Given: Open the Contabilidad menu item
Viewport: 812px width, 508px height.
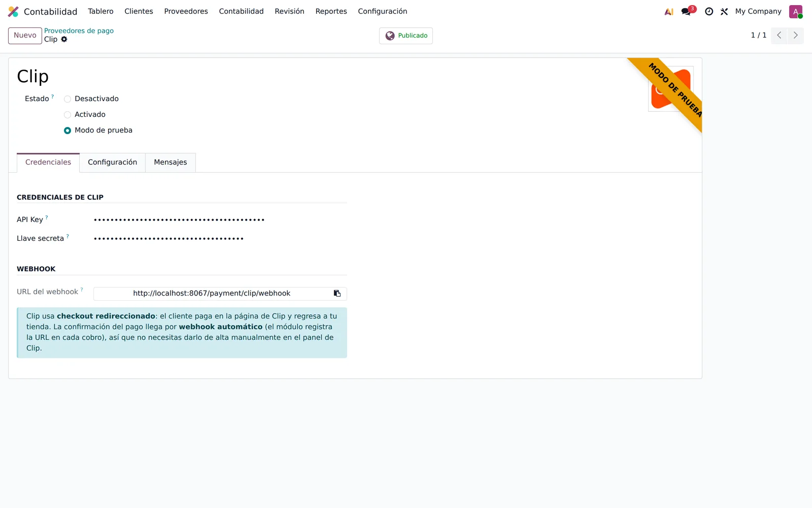Looking at the screenshot, I should coord(241,11).
